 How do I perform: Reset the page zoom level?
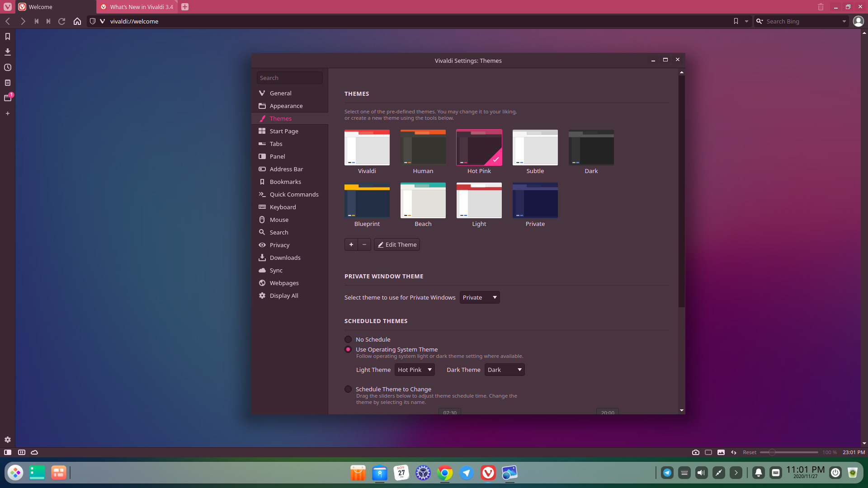pyautogui.click(x=750, y=452)
